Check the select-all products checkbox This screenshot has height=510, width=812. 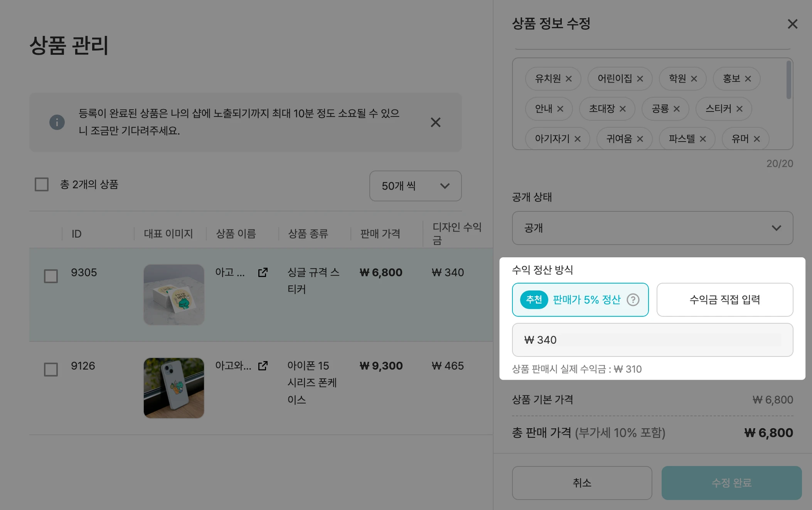click(42, 184)
